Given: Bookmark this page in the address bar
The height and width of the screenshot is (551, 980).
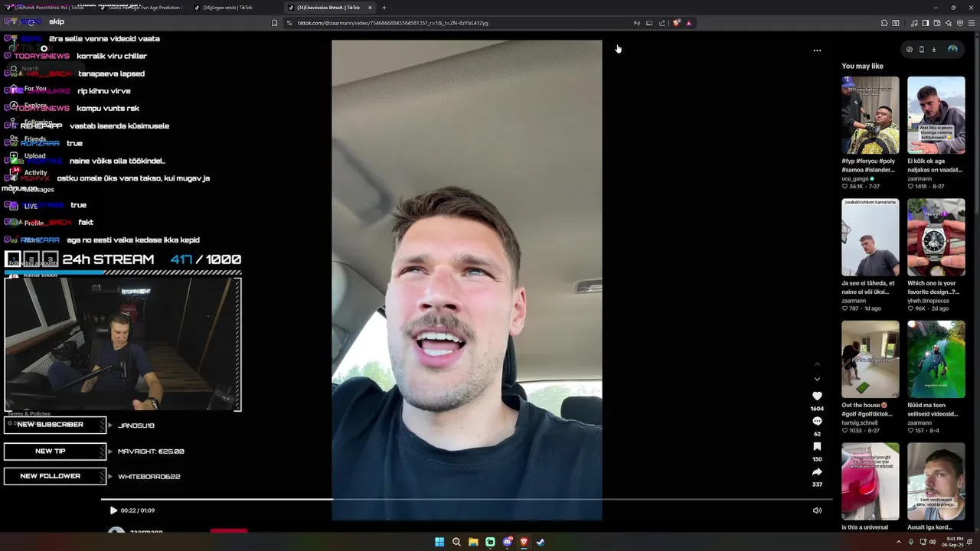Looking at the screenshot, I should pos(274,23).
